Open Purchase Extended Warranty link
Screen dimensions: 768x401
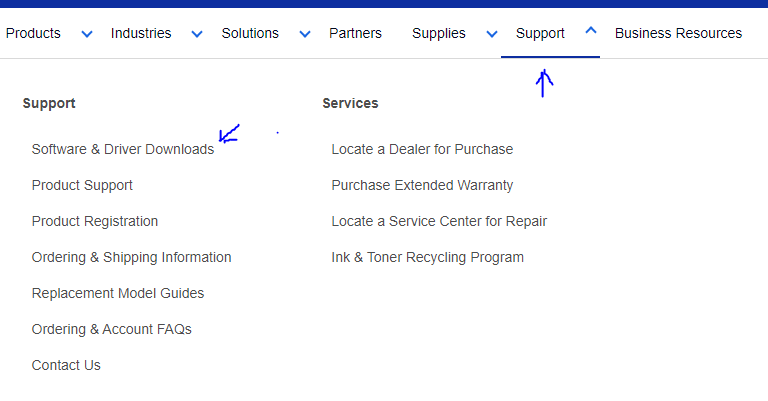422,185
